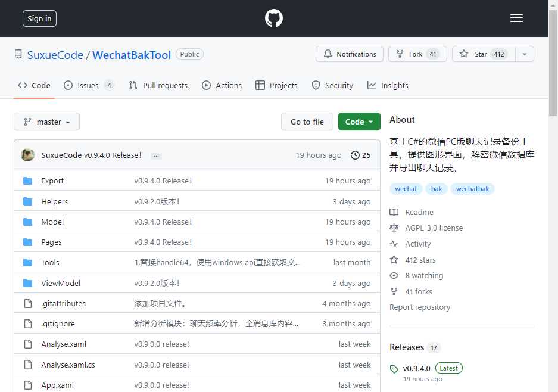Open the .gitignore file
Image resolution: width=558 pixels, height=392 pixels.
tap(58, 323)
